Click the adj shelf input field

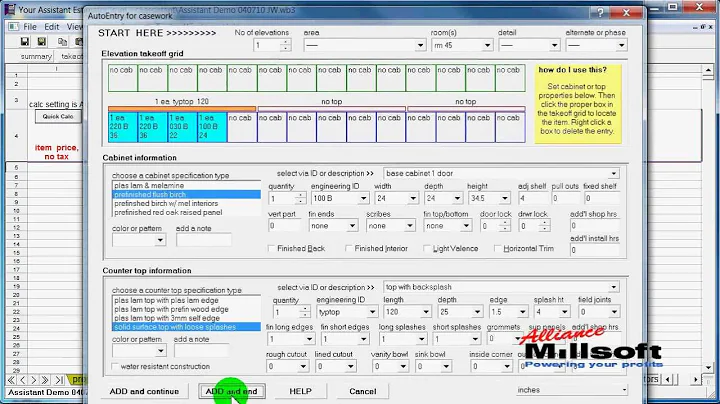533,198
